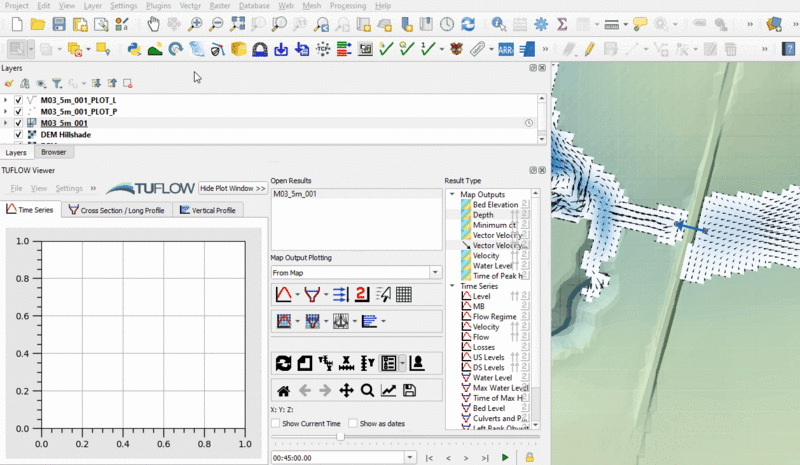
Task: Click the time slider handle
Action: (x=341, y=437)
